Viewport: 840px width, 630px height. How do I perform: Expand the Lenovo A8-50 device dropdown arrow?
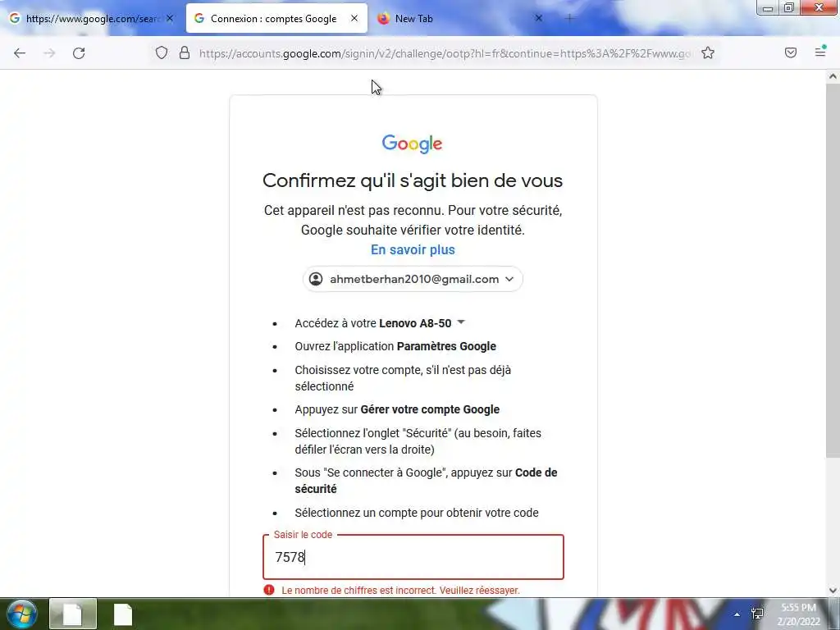[x=461, y=322]
